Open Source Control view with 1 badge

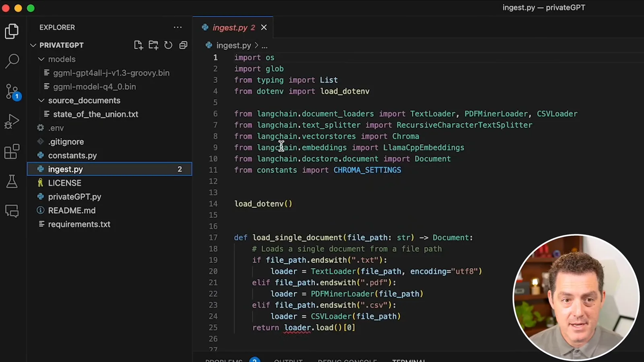click(12, 92)
